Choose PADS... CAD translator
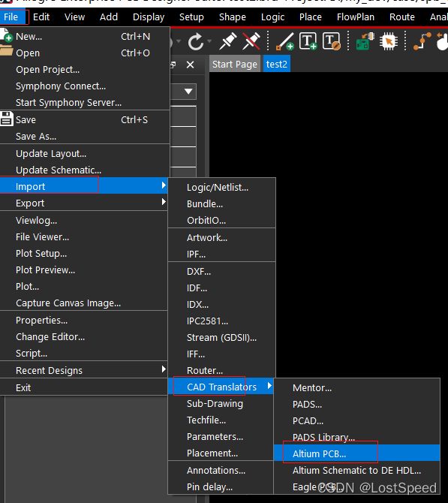Viewport: 448px width, 503px height. [356, 405]
